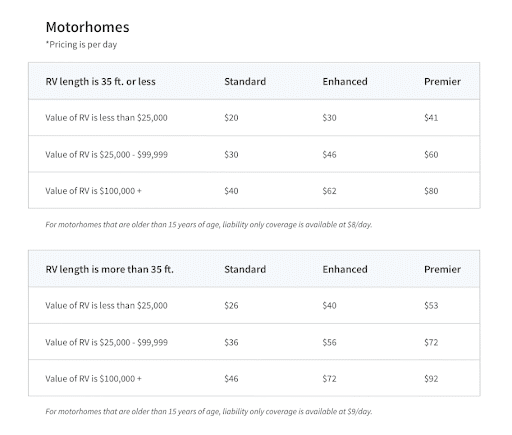Select the Enhanced column header in first table

tap(345, 82)
